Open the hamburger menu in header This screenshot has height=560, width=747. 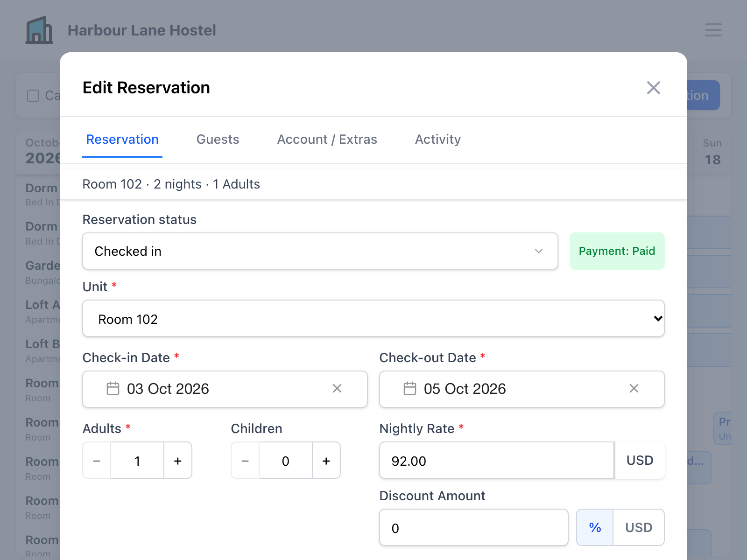pos(713,30)
